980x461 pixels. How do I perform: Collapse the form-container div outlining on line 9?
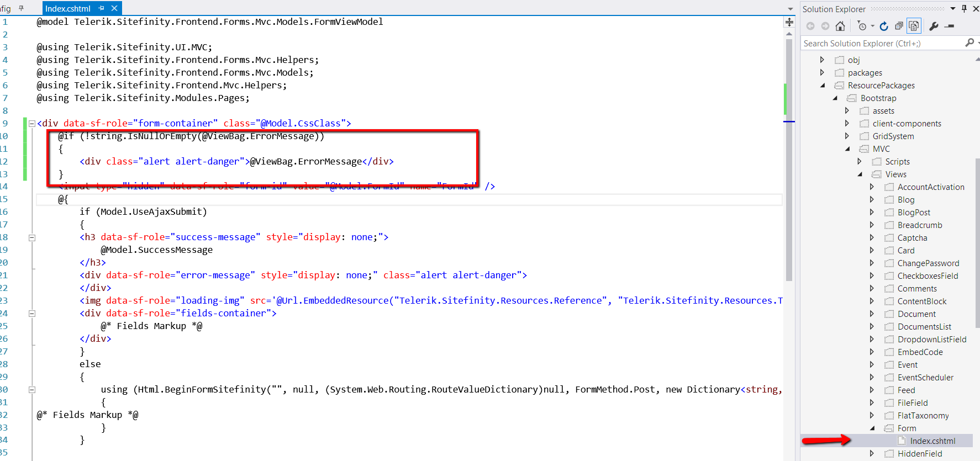[x=32, y=124]
